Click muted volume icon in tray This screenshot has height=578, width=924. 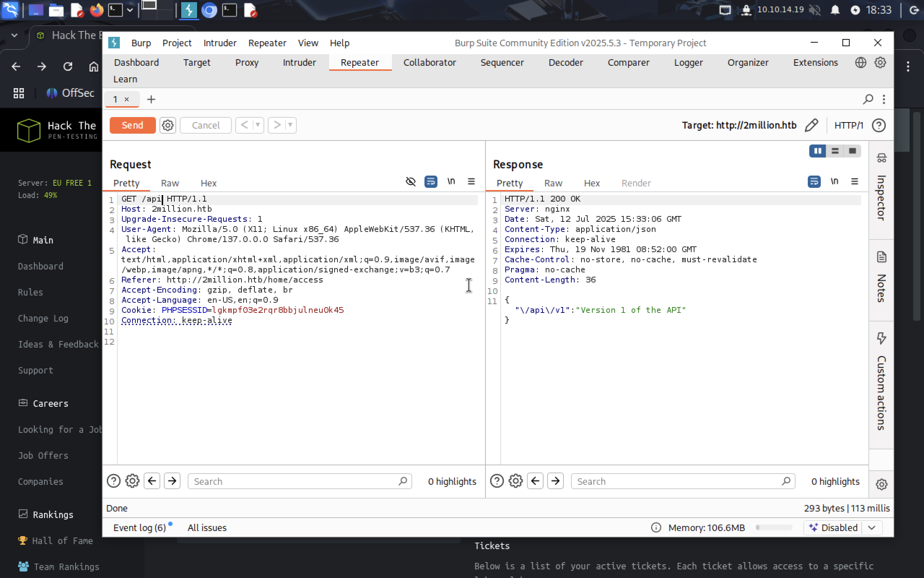point(815,10)
